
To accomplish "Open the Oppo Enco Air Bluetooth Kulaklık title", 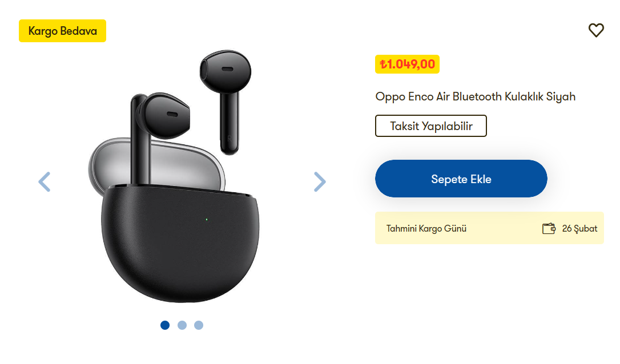I will point(476,96).
